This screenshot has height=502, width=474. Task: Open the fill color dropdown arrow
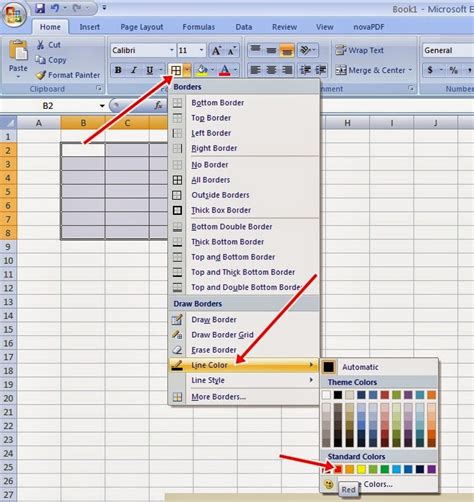click(x=212, y=70)
